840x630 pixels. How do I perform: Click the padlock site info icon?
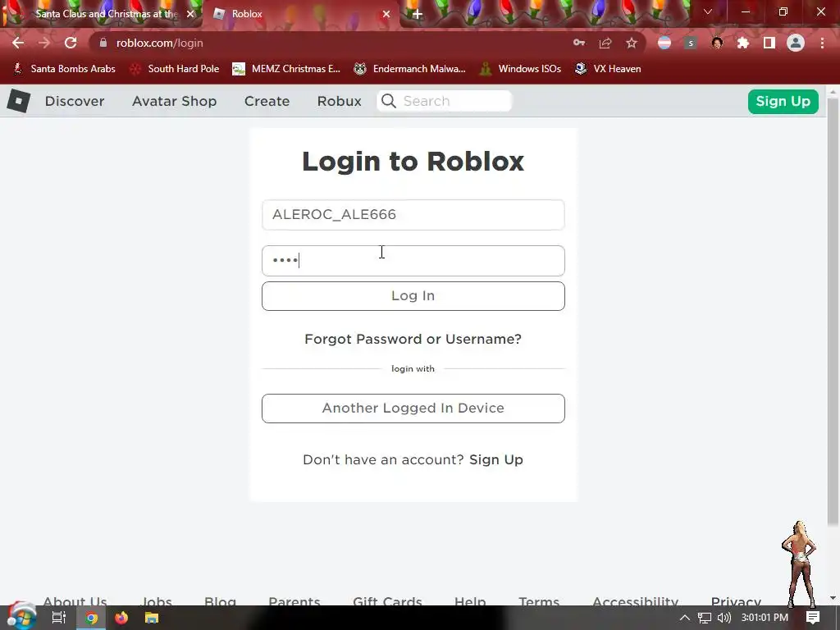coord(103,43)
